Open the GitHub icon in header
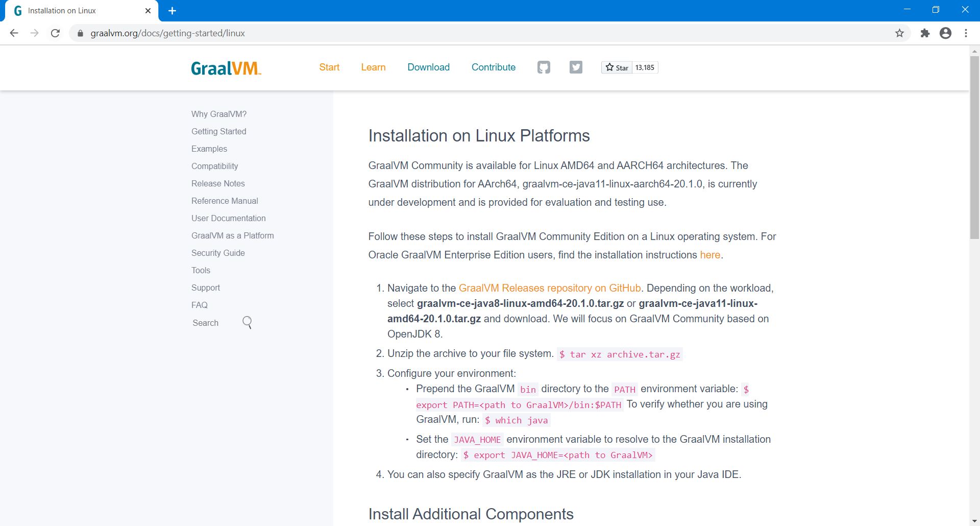This screenshot has width=980, height=526. click(x=544, y=67)
